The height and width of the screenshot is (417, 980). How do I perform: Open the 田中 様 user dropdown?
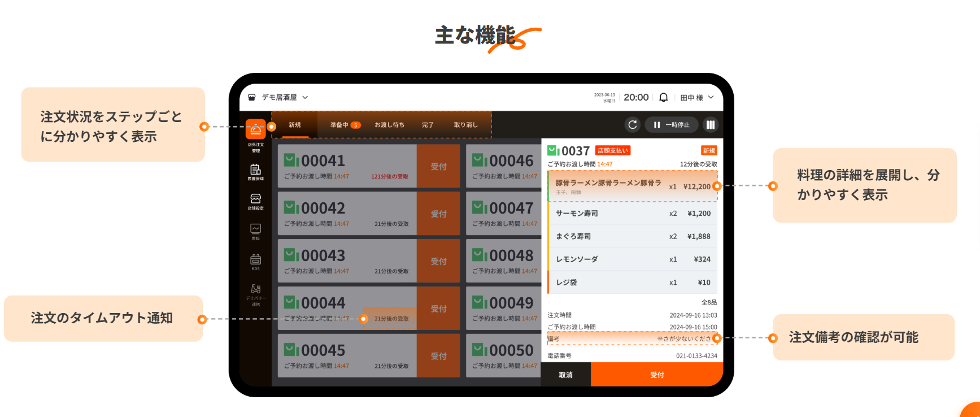pyautogui.click(x=697, y=97)
